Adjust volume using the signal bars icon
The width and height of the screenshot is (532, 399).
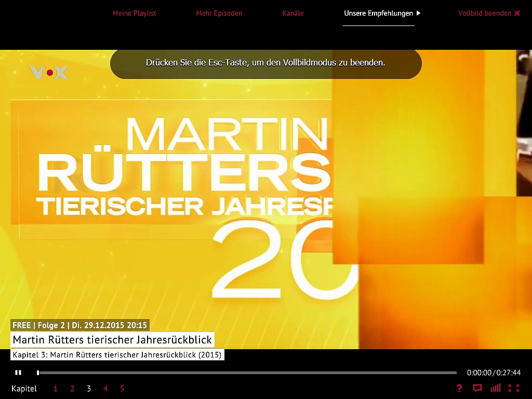tap(496, 388)
